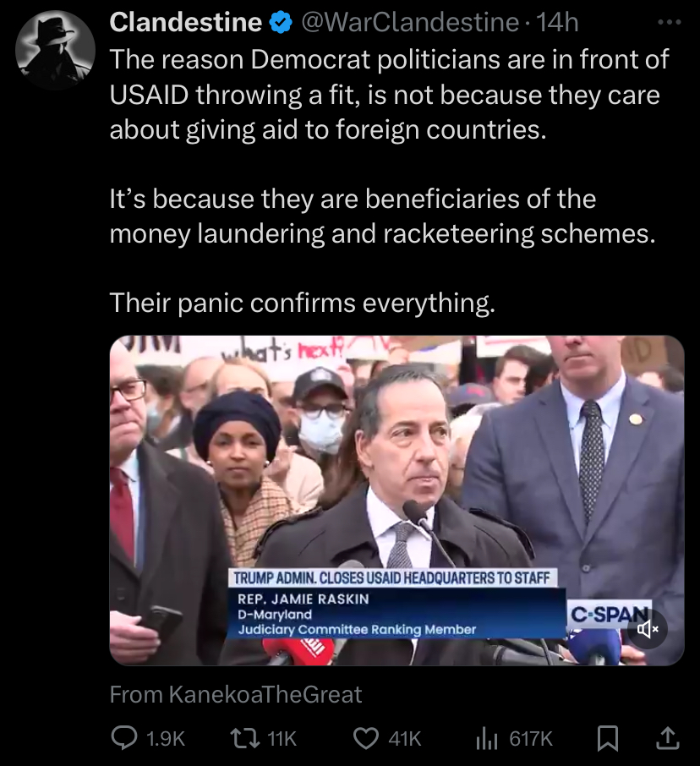Image resolution: width=700 pixels, height=766 pixels.
Task: Bookmark this post
Action: click(x=608, y=738)
